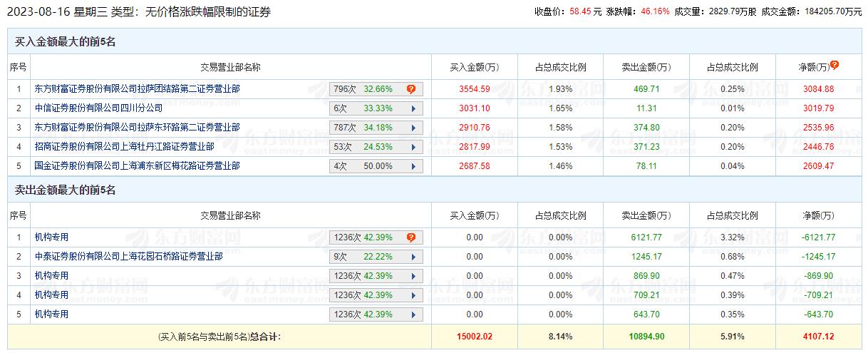Screen dimensions: 868x353
Task: Expand stats box for 机构专用 selling 869.90
Action: coord(413,276)
